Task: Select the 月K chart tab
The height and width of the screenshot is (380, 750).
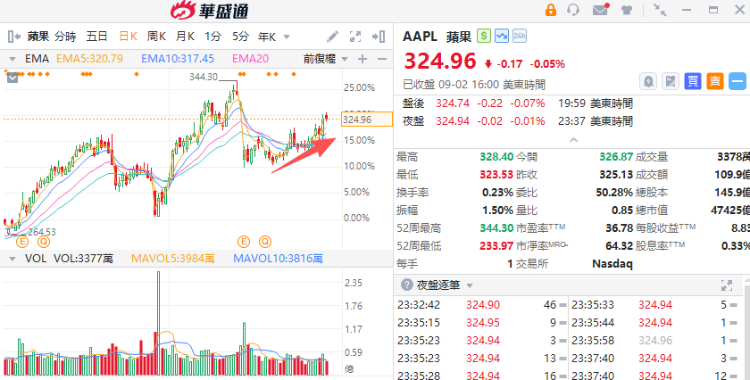Action: [x=185, y=36]
